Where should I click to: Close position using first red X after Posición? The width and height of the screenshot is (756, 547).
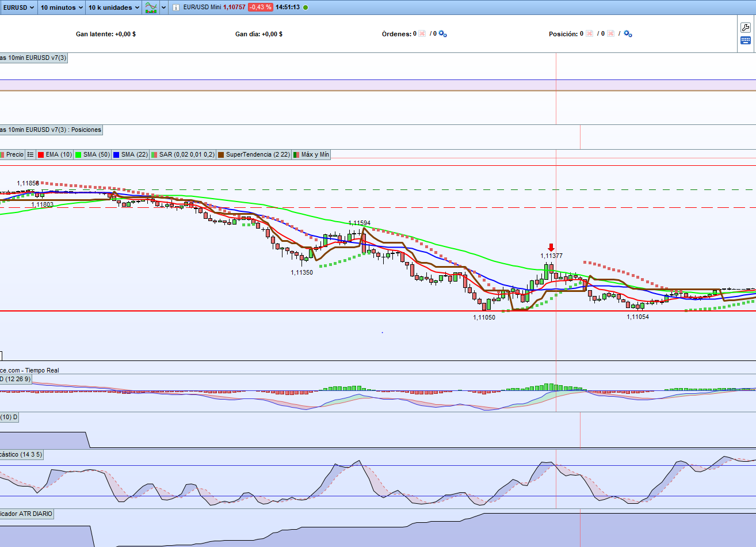pos(590,34)
